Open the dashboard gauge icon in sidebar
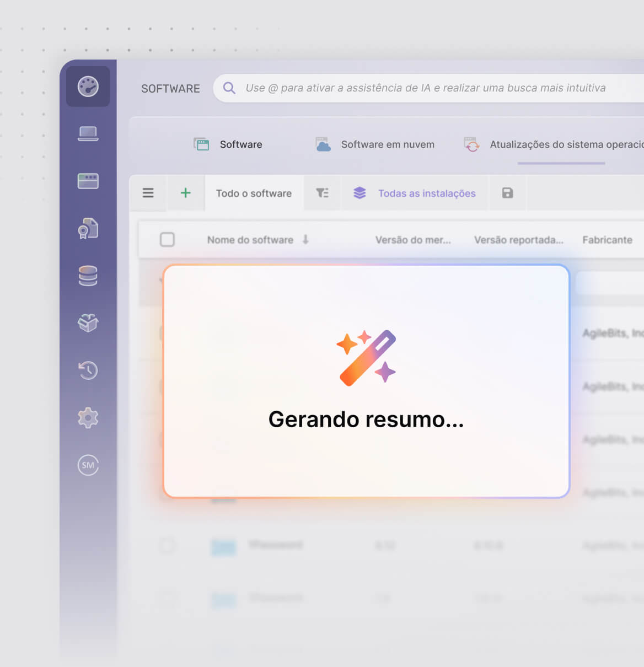 (x=88, y=86)
